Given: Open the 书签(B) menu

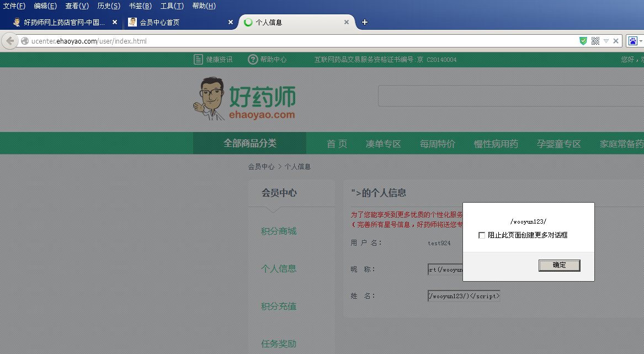Looking at the screenshot, I should tap(140, 6).
